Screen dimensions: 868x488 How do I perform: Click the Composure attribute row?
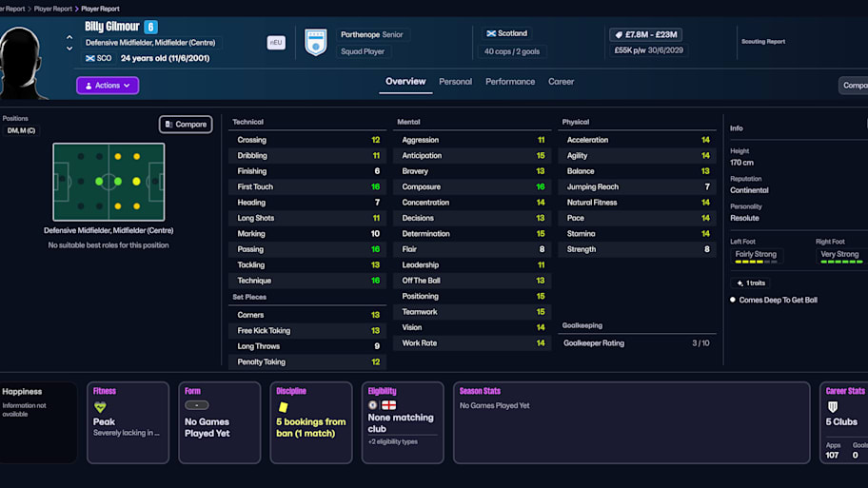coord(472,187)
